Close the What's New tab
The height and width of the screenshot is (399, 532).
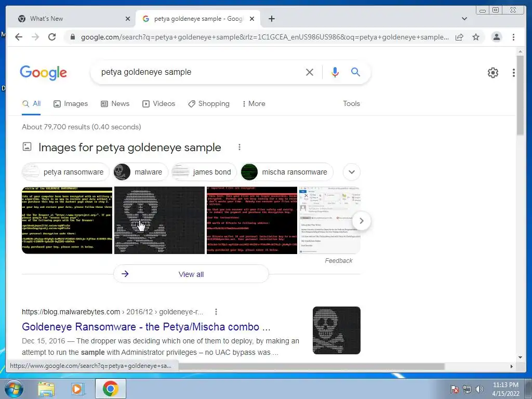coord(128,19)
